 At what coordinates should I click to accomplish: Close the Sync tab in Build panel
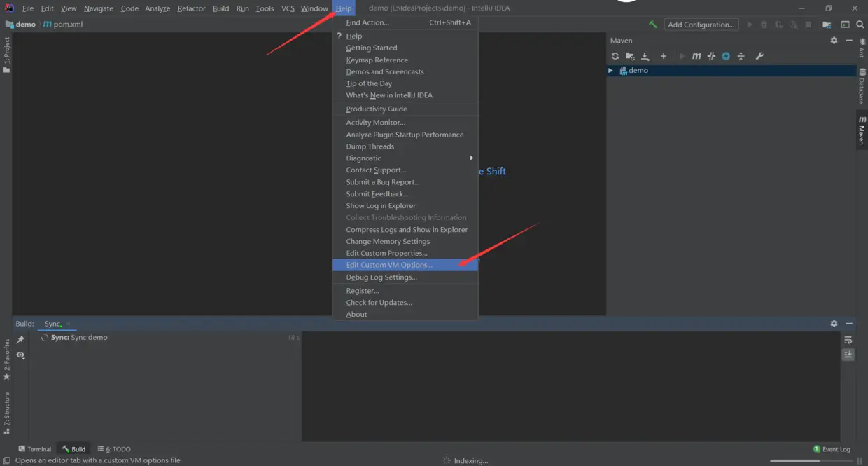pos(68,324)
